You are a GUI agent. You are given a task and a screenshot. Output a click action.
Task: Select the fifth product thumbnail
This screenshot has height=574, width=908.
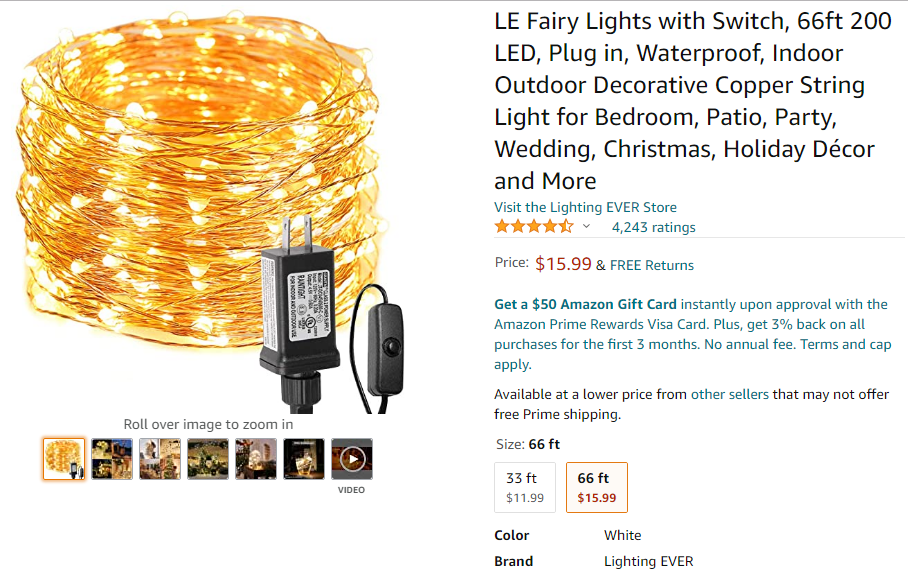pyautogui.click(x=256, y=459)
